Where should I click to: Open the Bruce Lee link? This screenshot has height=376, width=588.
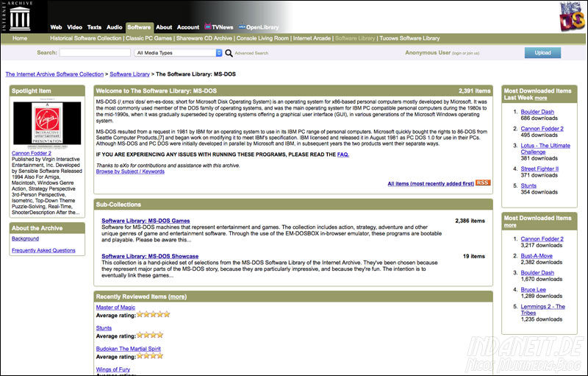pyautogui.click(x=534, y=290)
